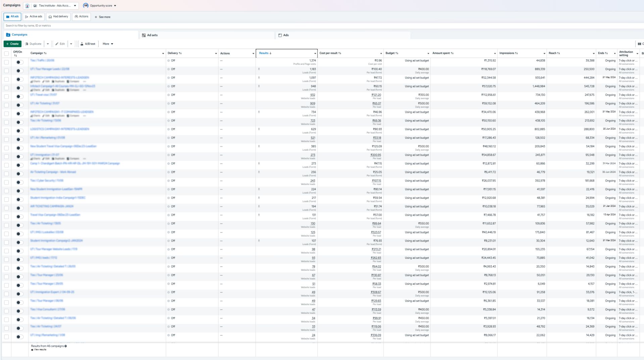Image resolution: width=644 pixels, height=360 pixels.
Task: Click the sort arrows on the Delivery header
Action: [x=180, y=53]
